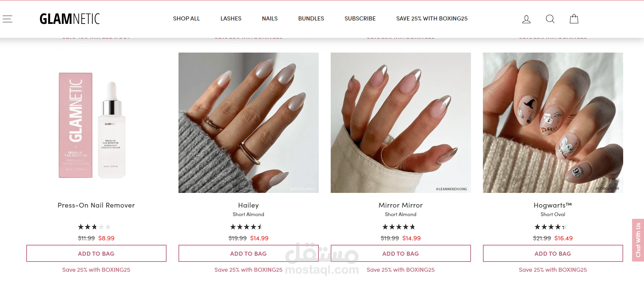Viewport: 644px width, 282px height.
Task: Open the Chat With Us tab
Action: pos(638,240)
